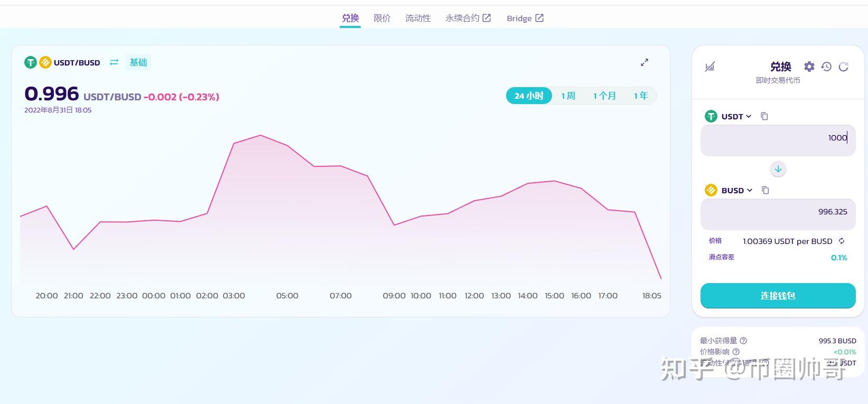Screen dimensions: 868x404
Task: Open the 流动性 liquidity tab
Action: pos(418,18)
